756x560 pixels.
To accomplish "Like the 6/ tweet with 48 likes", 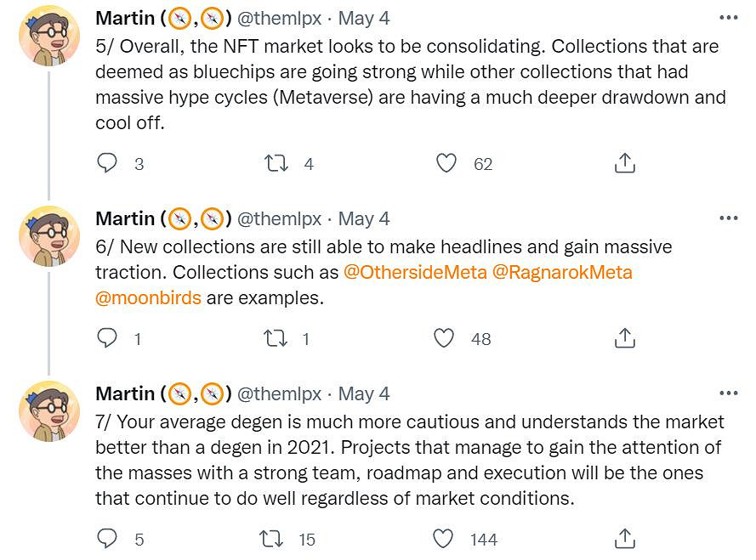I will tap(445, 338).
